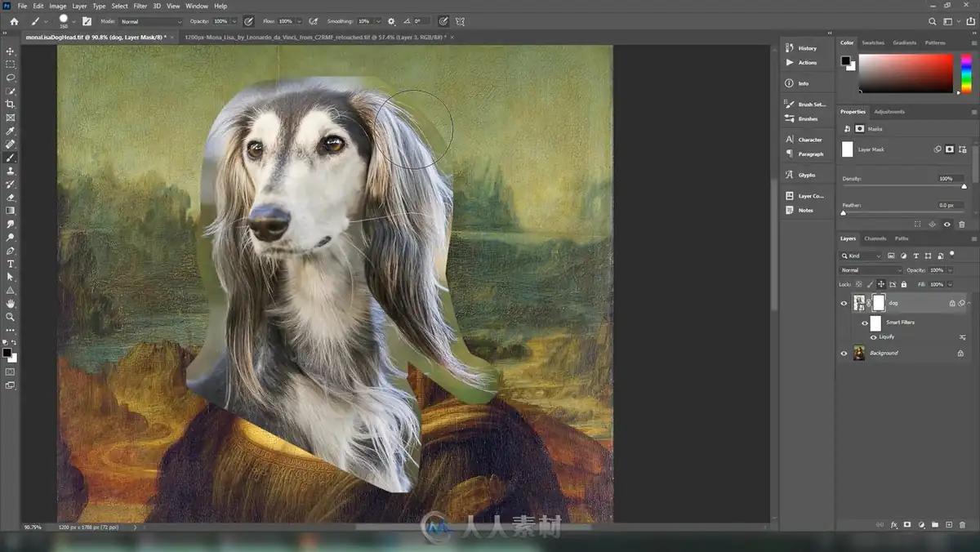Open the Brushes panel
980x552 pixels.
coord(802,119)
